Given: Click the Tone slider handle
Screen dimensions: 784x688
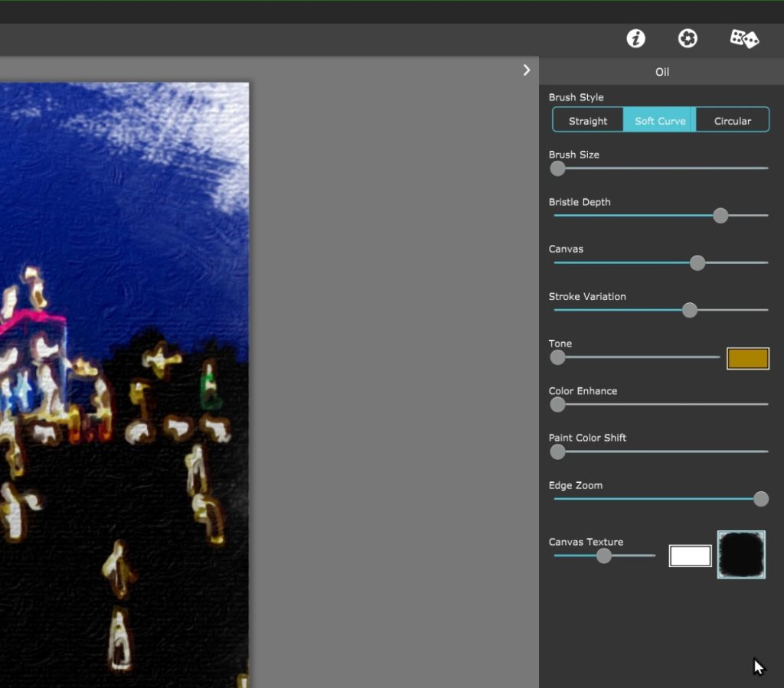Looking at the screenshot, I should pos(557,357).
